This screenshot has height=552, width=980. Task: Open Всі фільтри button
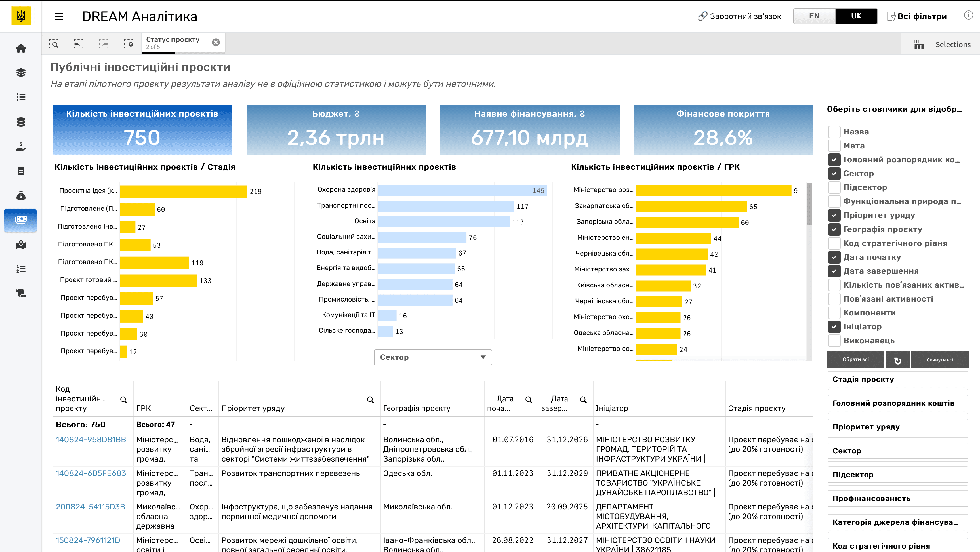click(x=917, y=16)
